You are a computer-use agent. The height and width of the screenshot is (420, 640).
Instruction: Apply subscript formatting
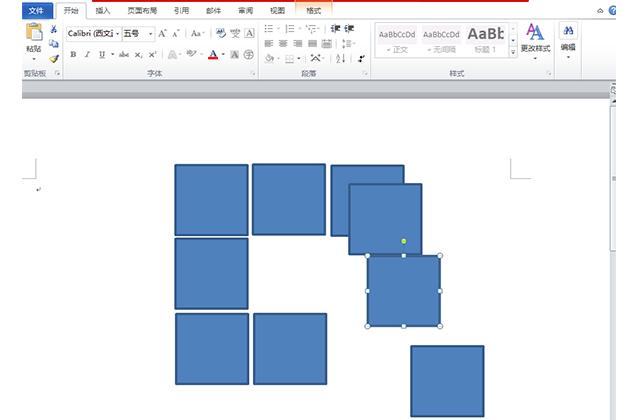[138, 54]
